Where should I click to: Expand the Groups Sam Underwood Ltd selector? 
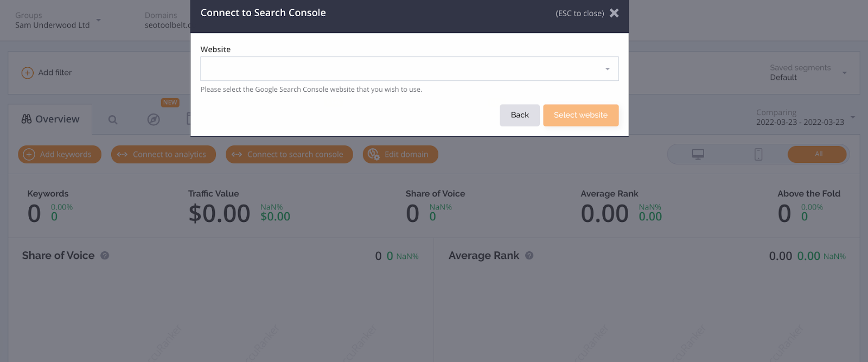[x=58, y=20]
